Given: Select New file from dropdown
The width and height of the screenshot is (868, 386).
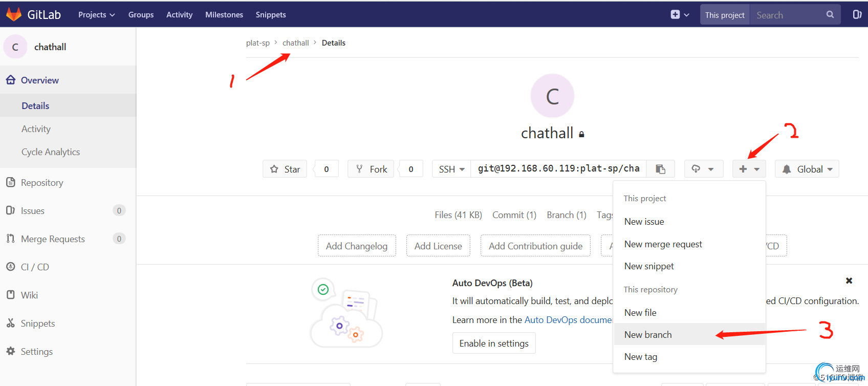Looking at the screenshot, I should click(x=689, y=313).
